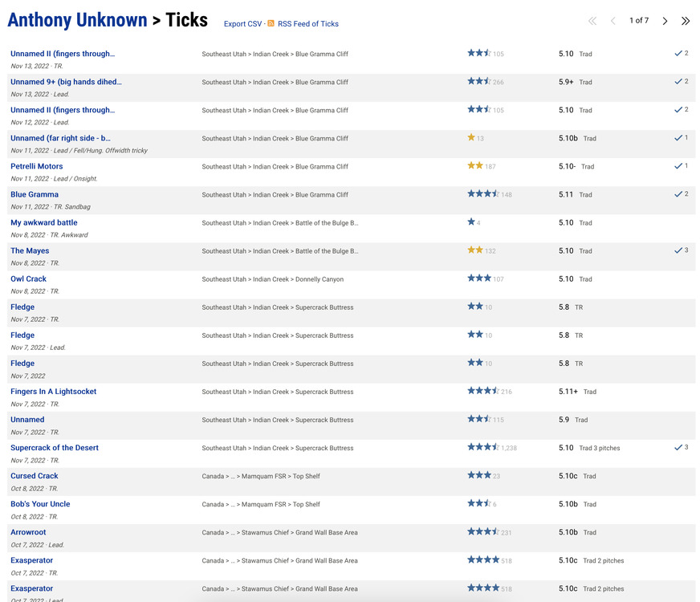
Task: Click star rating for Supercrack of the Desert
Action: (x=483, y=448)
